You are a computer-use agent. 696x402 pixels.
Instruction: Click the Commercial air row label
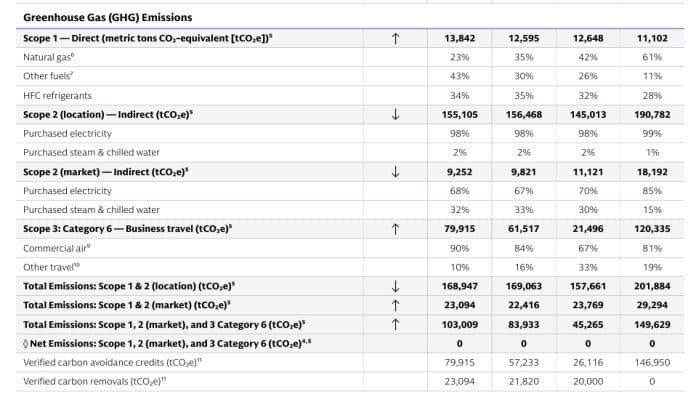click(x=56, y=248)
